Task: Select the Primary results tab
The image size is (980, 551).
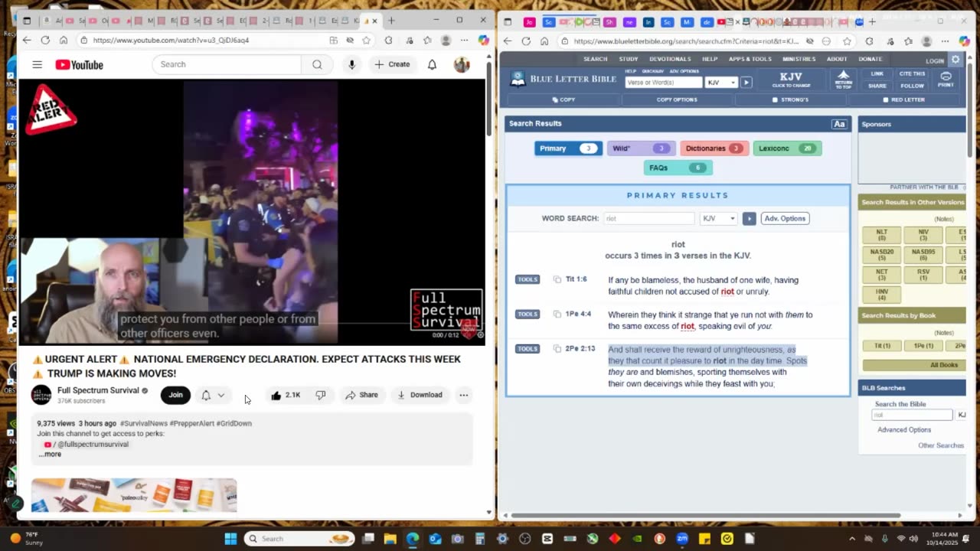Action: tap(568, 148)
